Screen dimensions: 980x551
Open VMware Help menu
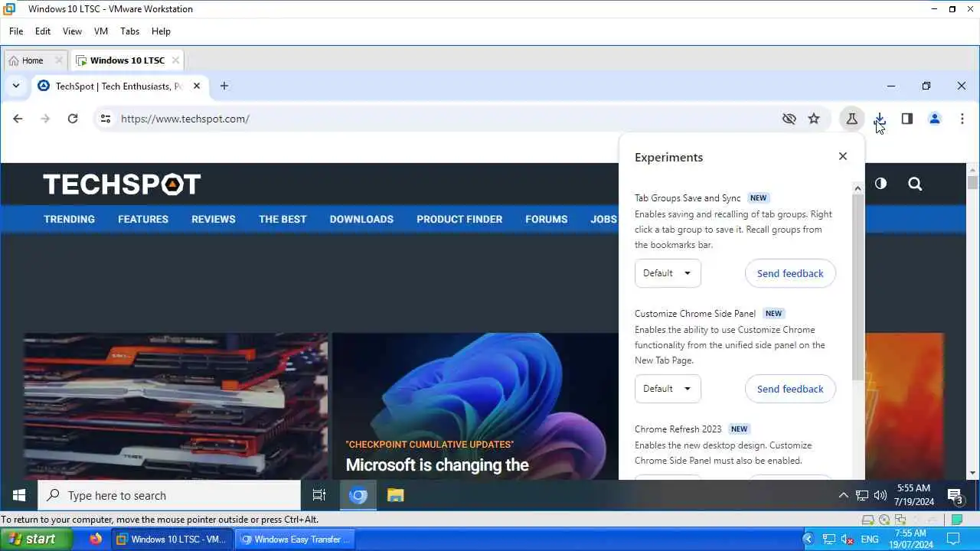[161, 31]
